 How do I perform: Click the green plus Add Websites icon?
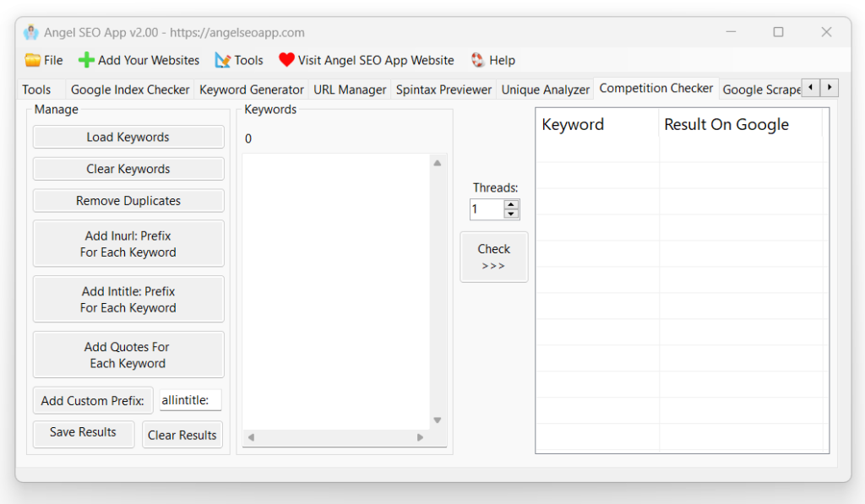pyautogui.click(x=86, y=60)
